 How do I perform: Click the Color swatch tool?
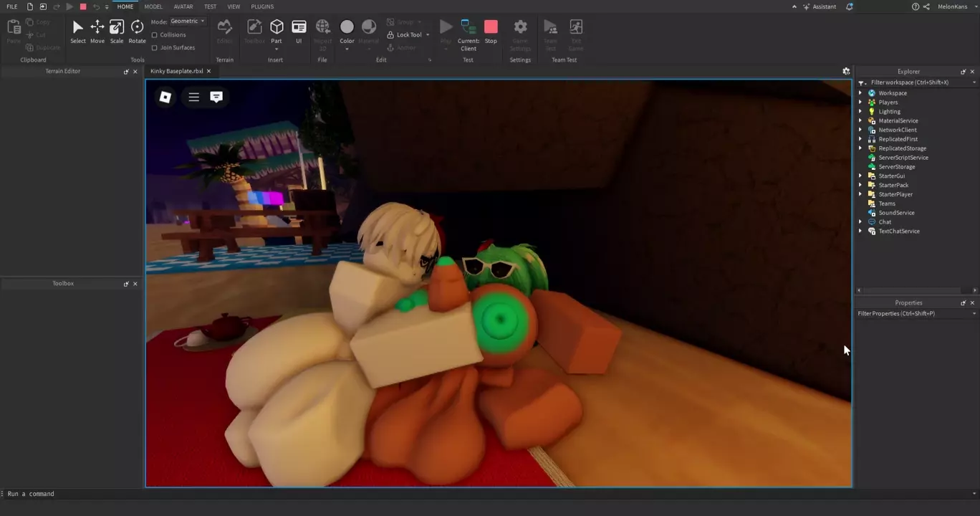[x=347, y=28]
